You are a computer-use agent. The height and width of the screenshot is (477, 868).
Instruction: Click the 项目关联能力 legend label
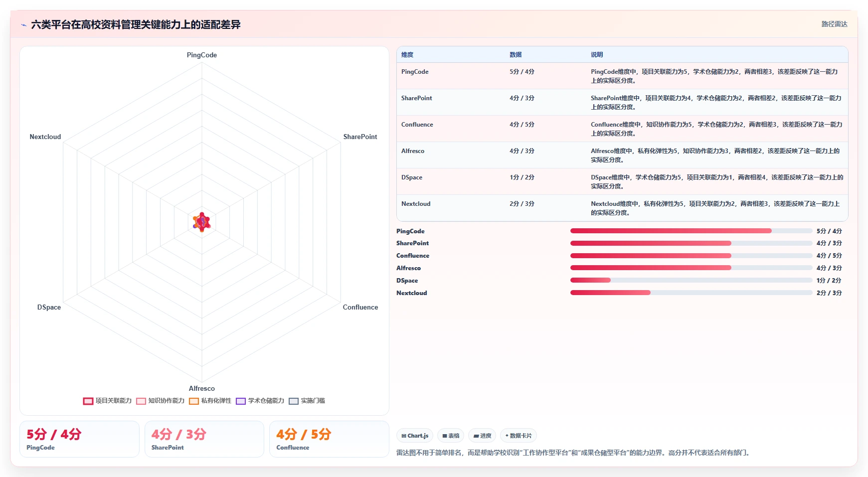(x=114, y=401)
